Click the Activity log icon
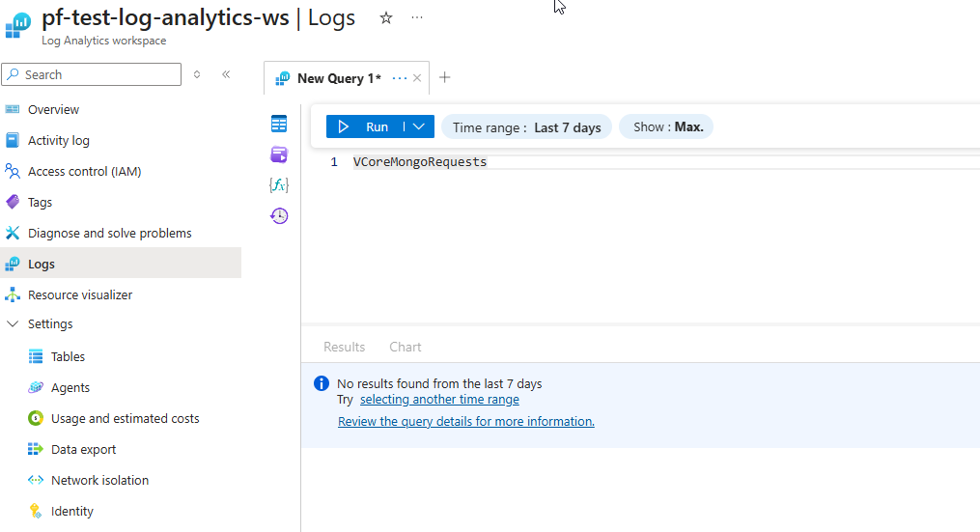Screen dimensions: 980x532 [x=12, y=140]
